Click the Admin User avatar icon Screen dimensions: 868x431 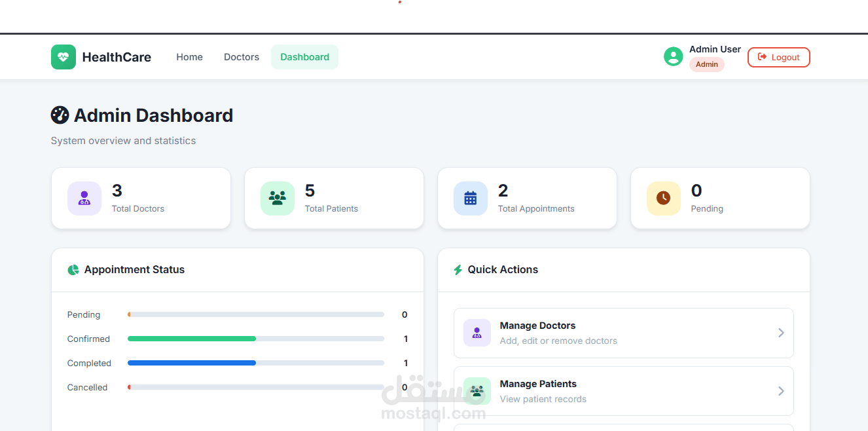(x=674, y=56)
